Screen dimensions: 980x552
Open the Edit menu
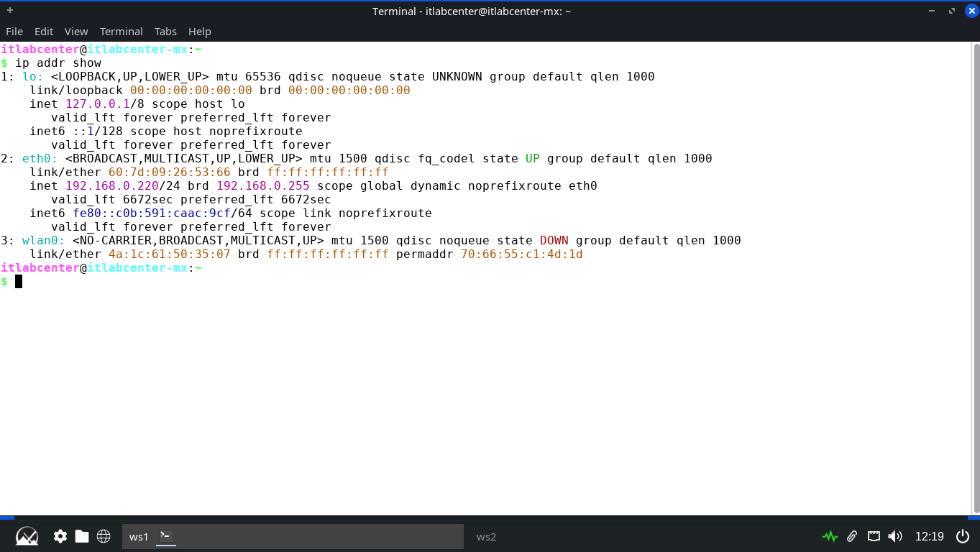click(x=44, y=32)
